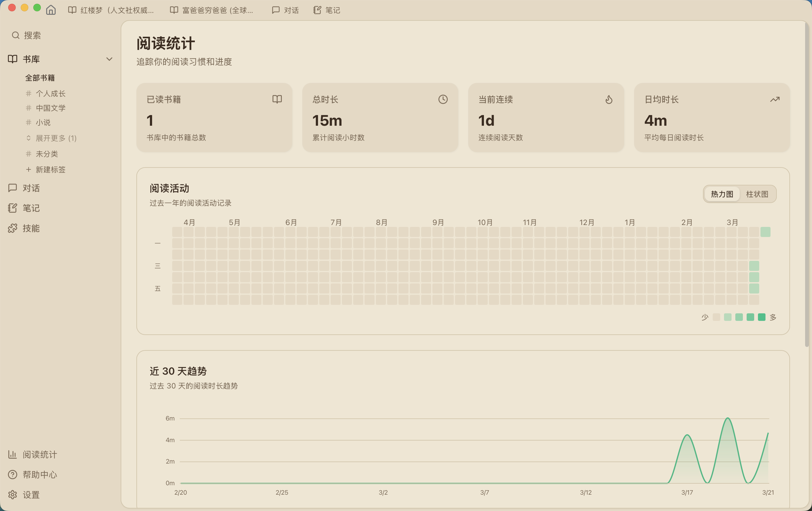Switch to the 红楼梦 book tab
The width and height of the screenshot is (812, 511).
pos(111,10)
